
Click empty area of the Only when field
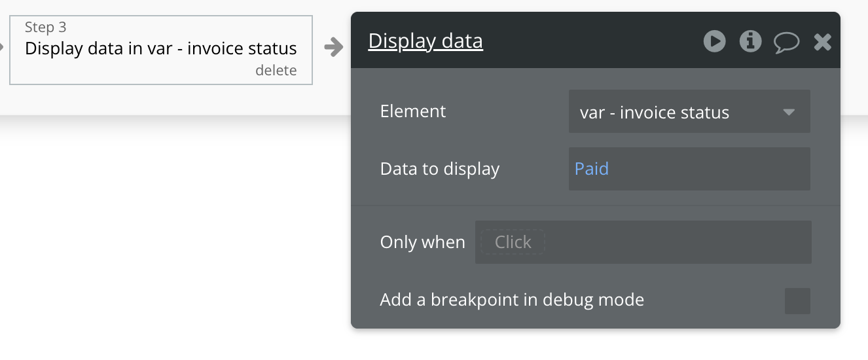[674, 242]
